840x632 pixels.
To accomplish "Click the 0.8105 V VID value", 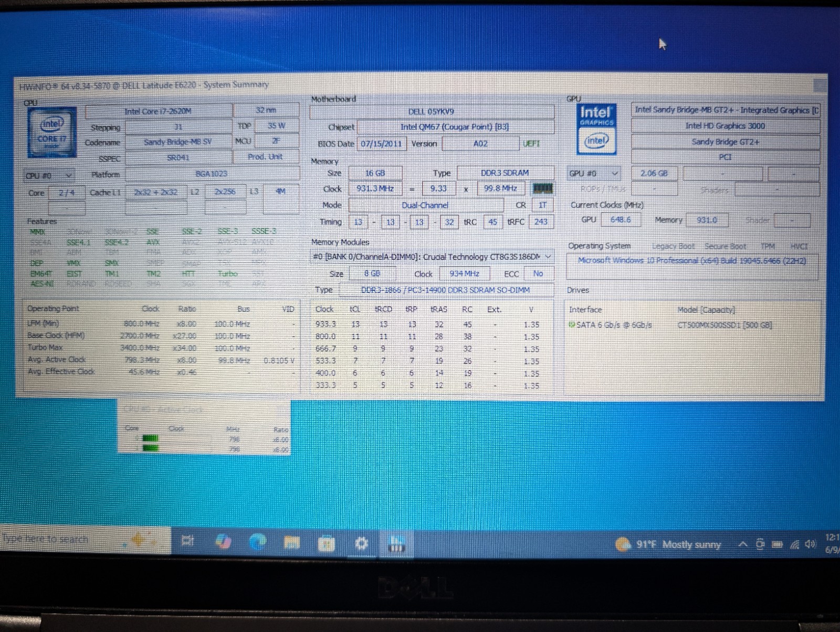I will click(x=279, y=361).
